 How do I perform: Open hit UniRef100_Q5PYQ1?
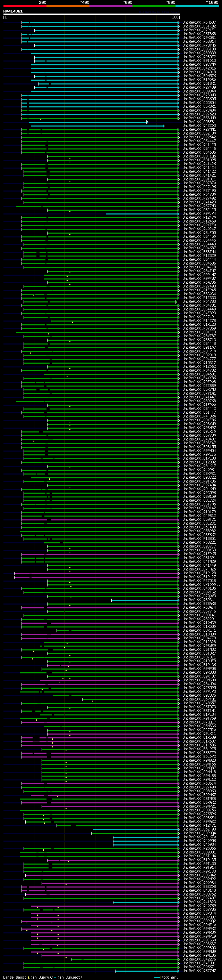click(199, 699)
